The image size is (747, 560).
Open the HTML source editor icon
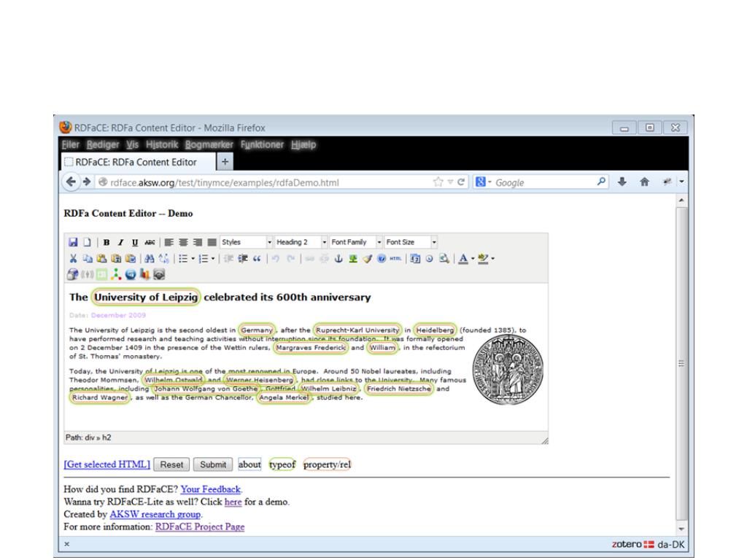(x=395, y=259)
